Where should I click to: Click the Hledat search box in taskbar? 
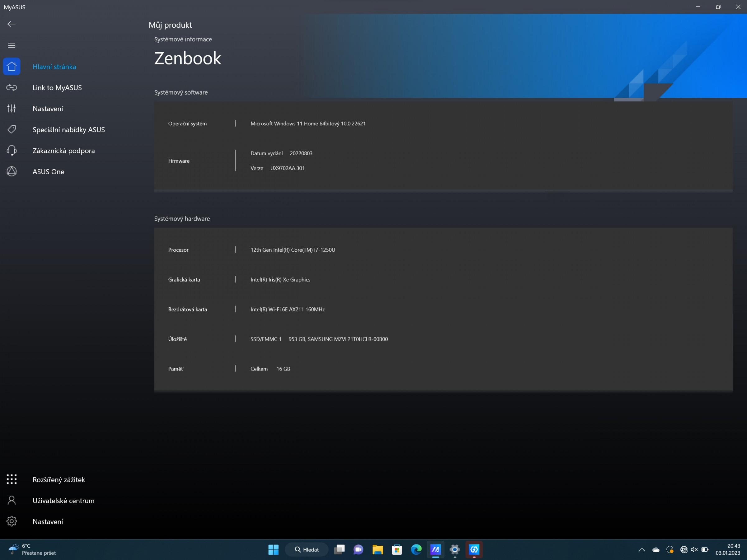(307, 549)
